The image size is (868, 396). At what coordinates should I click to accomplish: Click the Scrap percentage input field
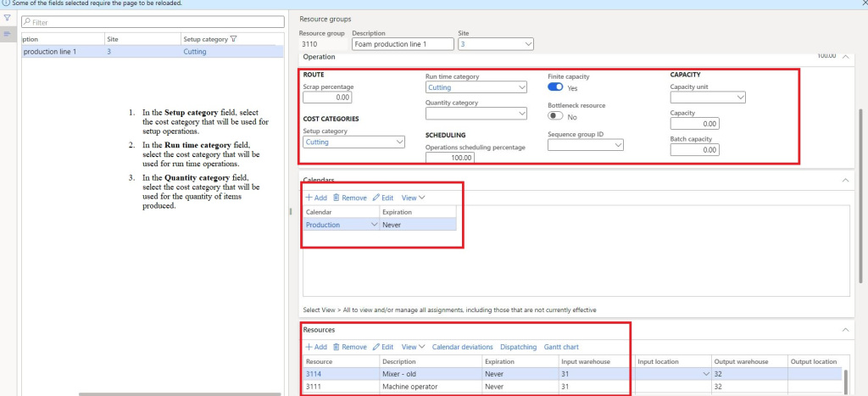(326, 98)
